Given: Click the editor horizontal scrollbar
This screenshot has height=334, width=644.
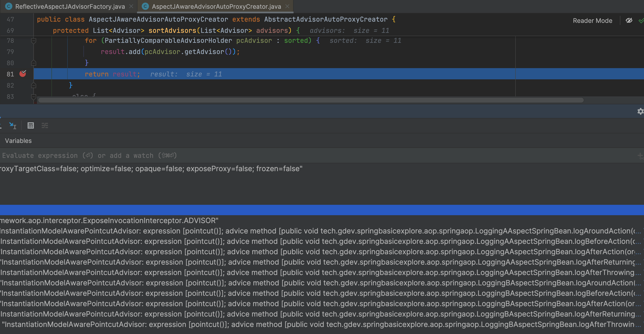Looking at the screenshot, I should [x=311, y=100].
